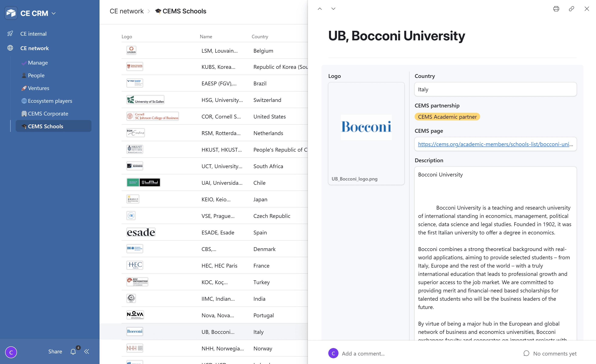Viewport: 596px width, 364px height.
Task: Click the UAI logo thumbnail
Action: click(144, 182)
